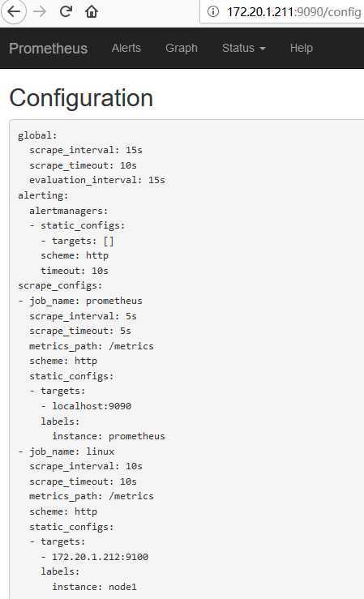Click the browser forward arrow button
Image resolution: width=364 pixels, height=599 pixels.
[x=40, y=12]
